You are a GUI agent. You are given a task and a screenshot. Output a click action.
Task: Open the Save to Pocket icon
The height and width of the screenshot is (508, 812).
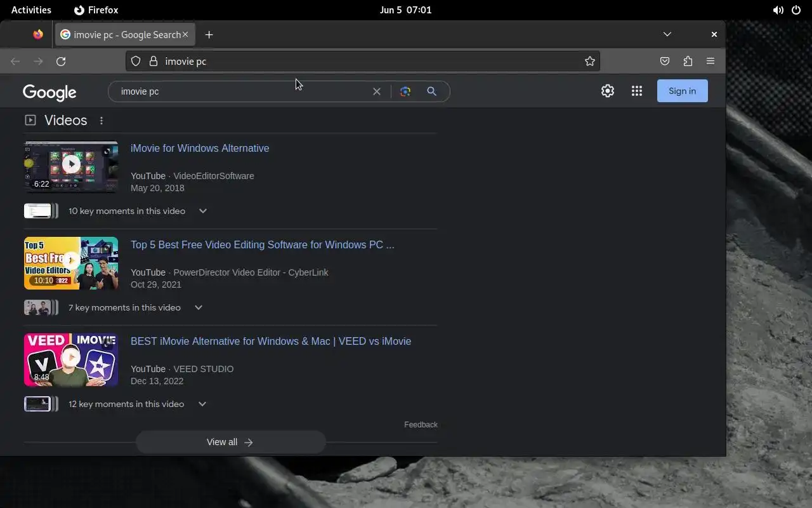665,61
